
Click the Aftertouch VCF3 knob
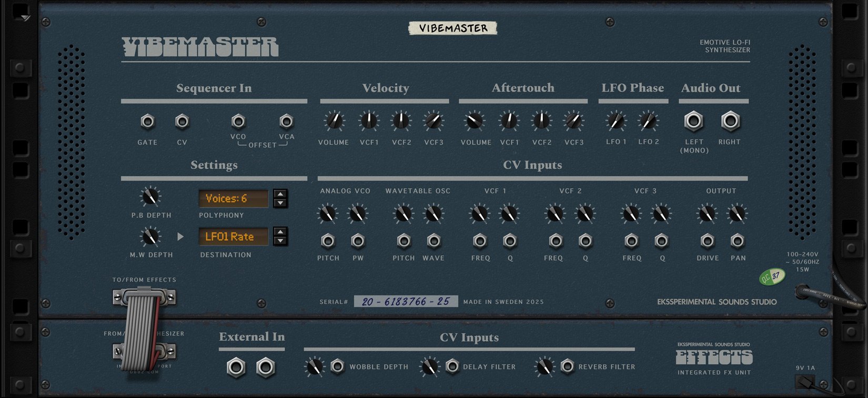573,121
